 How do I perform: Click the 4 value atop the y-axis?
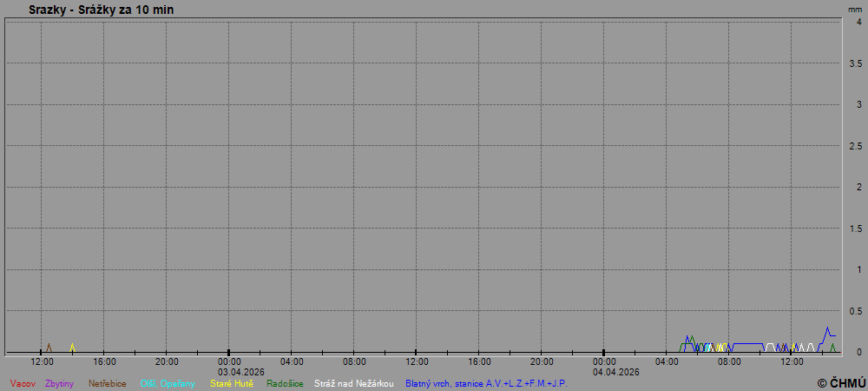(858, 23)
